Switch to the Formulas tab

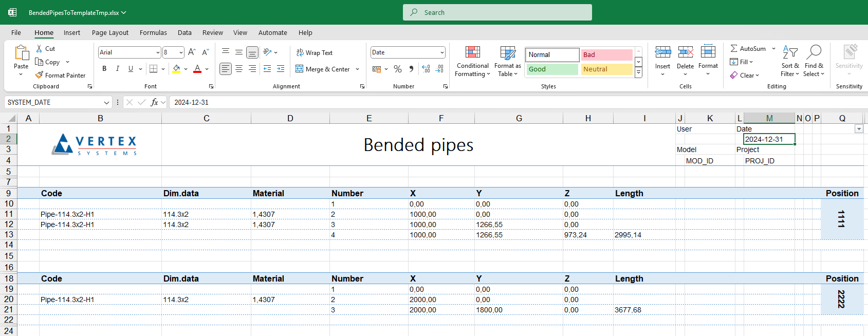coord(153,32)
